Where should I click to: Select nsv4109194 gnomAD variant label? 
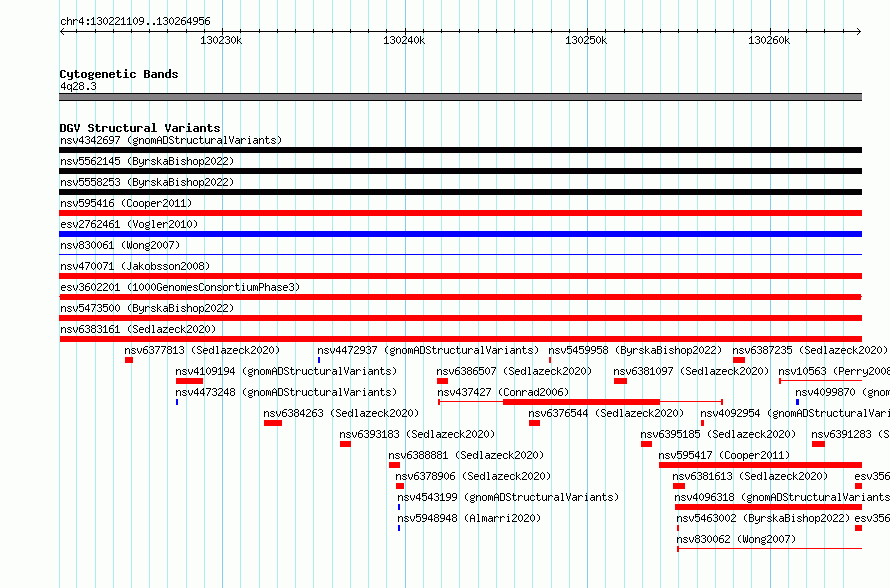[286, 371]
